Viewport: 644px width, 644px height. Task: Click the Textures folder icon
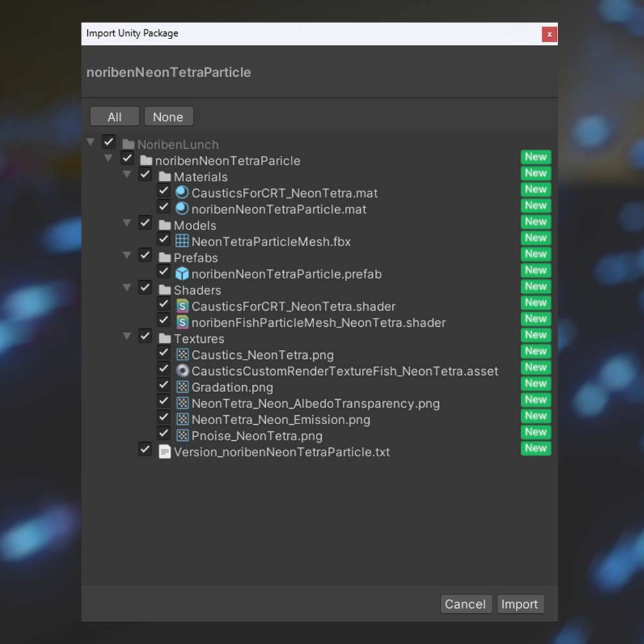click(x=165, y=338)
